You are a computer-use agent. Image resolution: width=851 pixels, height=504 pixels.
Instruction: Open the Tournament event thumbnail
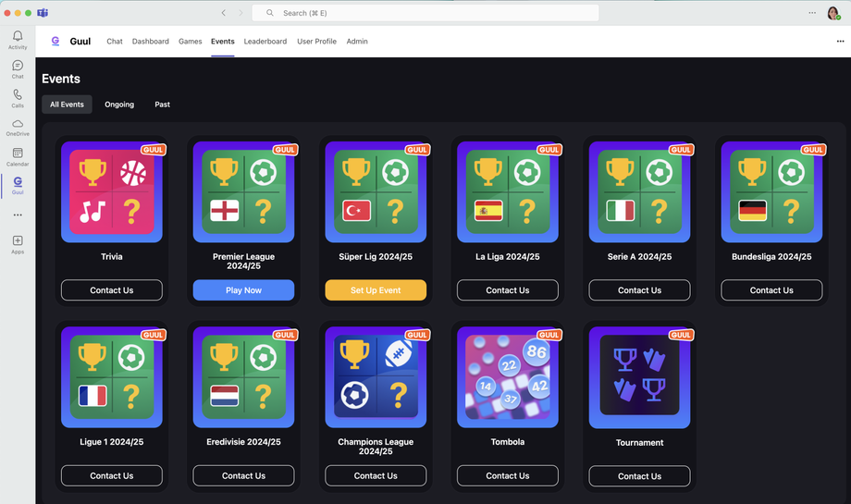[639, 377]
